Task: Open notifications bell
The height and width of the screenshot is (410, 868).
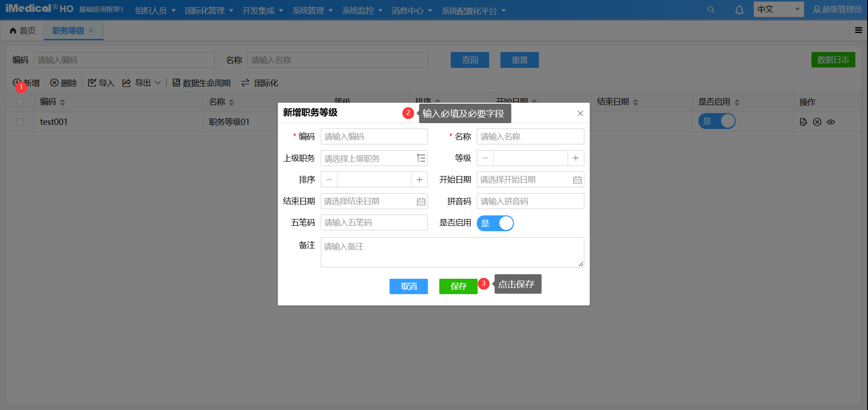Action: [739, 10]
